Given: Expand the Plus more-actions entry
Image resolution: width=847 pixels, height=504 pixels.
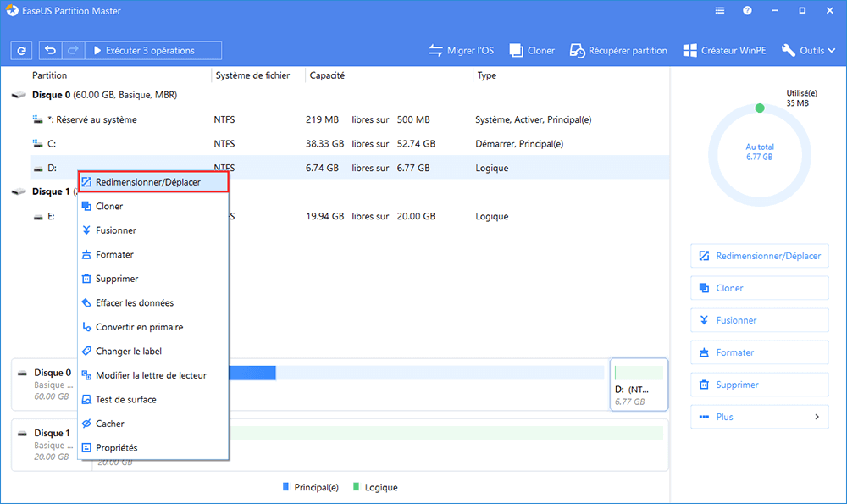Looking at the screenshot, I should coord(760,417).
